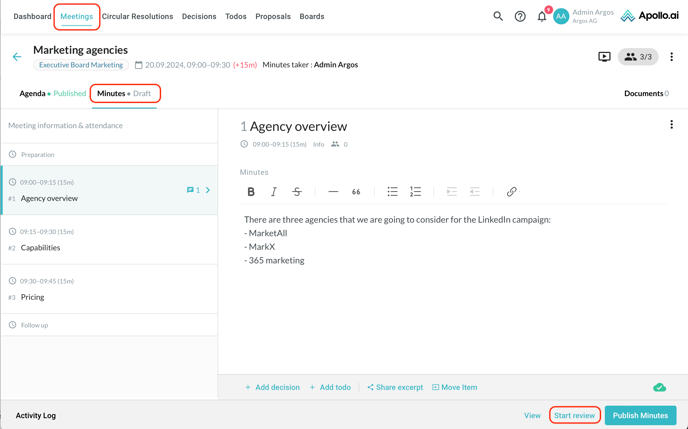Open the meeting three-dot options menu
The image size is (688, 429).
[x=671, y=57]
